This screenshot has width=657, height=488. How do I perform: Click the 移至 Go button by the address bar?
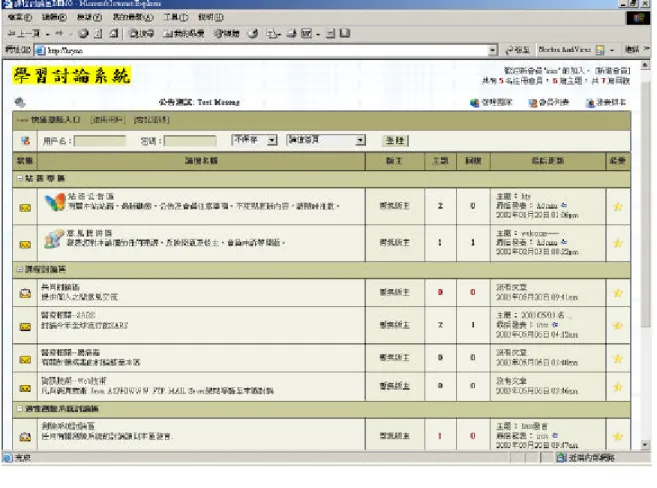click(517, 50)
